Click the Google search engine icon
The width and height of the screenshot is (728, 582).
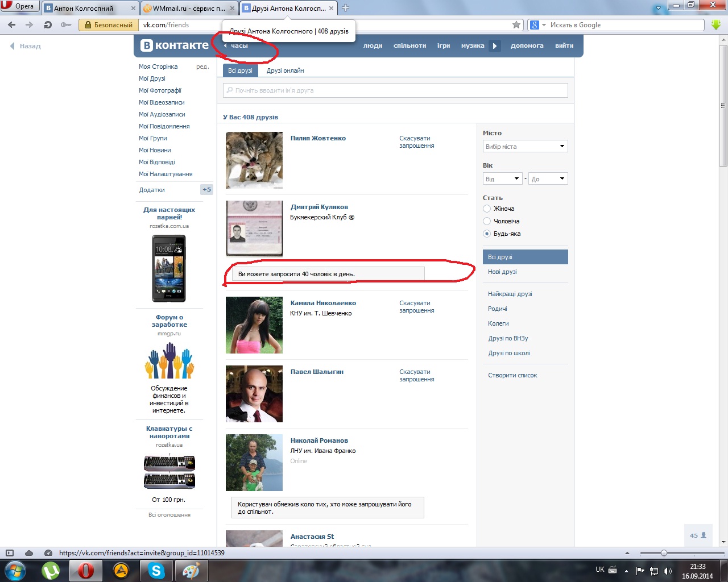click(534, 25)
